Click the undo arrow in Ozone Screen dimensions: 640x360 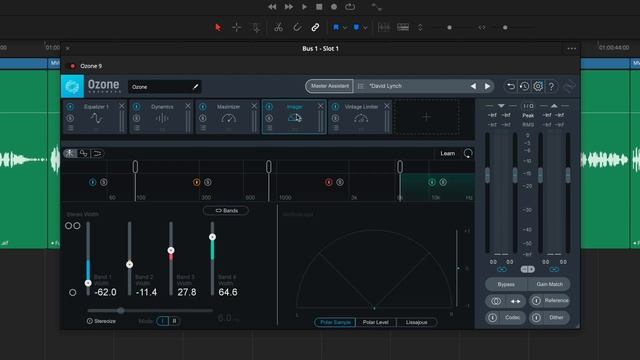(x=511, y=86)
